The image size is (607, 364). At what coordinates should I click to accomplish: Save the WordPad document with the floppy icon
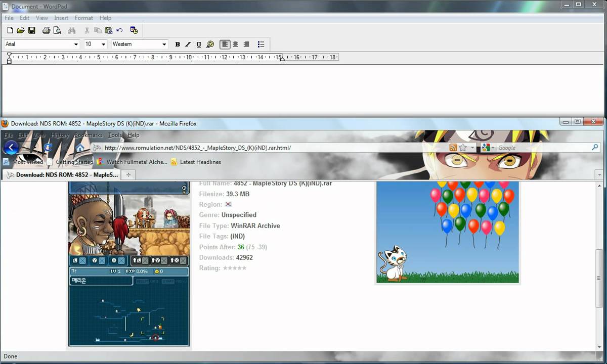click(x=31, y=30)
